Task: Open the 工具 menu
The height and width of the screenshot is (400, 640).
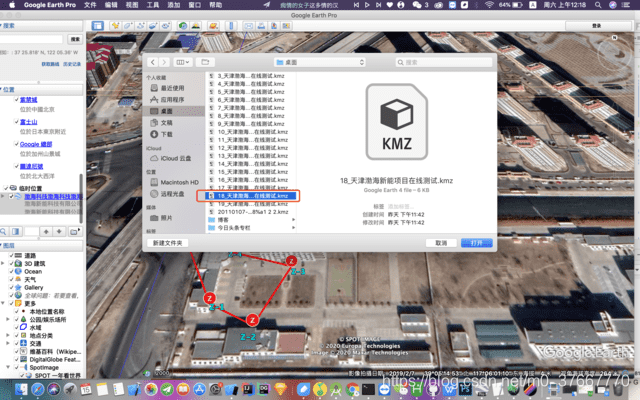Action: pyautogui.click(x=153, y=5)
